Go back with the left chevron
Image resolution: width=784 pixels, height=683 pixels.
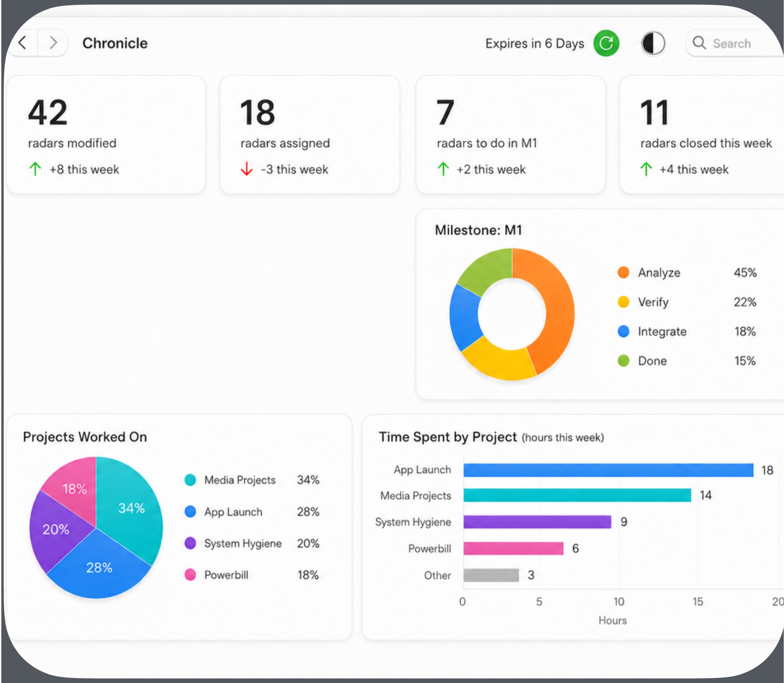click(x=23, y=43)
